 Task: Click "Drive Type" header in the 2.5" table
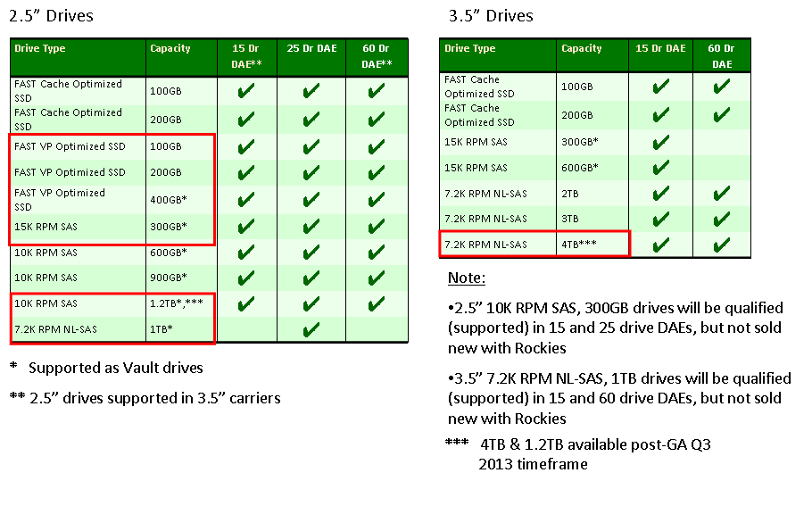(x=40, y=48)
